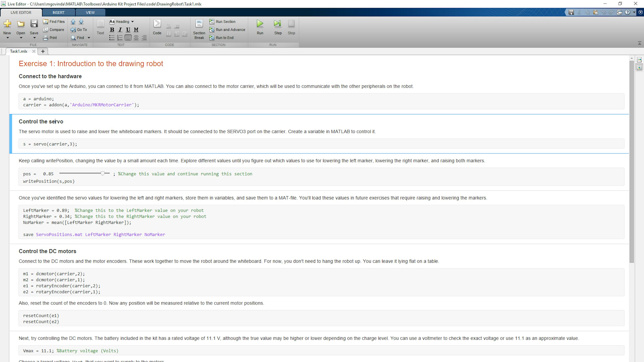
Task: Expand the Heading style dropdown
Action: click(132, 22)
